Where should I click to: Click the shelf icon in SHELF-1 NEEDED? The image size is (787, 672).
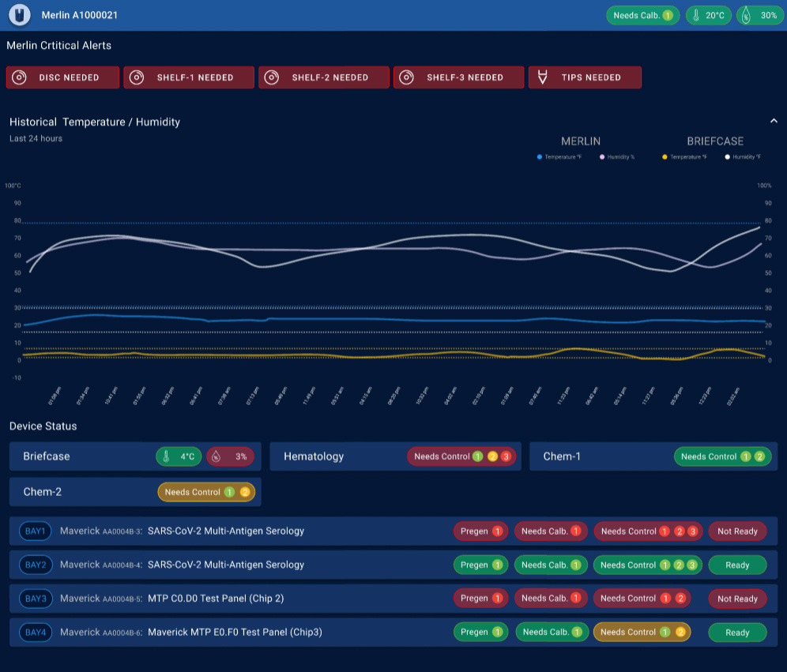[137, 77]
